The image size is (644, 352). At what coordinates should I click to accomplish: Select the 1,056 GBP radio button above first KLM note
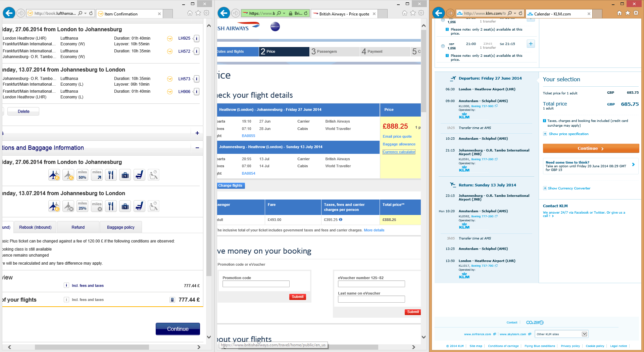443,20
